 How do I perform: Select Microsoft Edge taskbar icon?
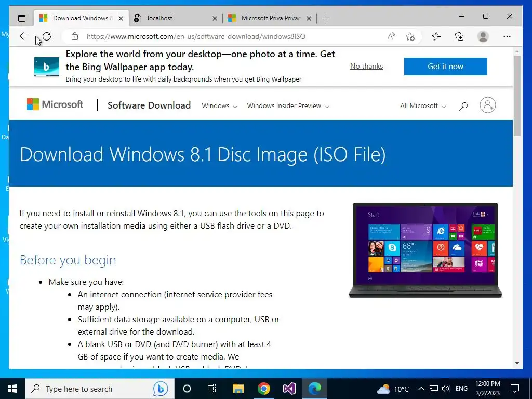pos(314,389)
